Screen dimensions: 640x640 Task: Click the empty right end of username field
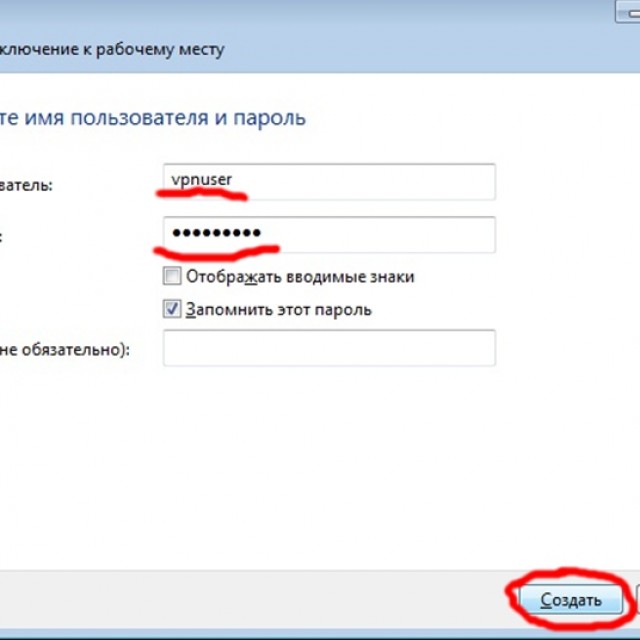point(450,182)
